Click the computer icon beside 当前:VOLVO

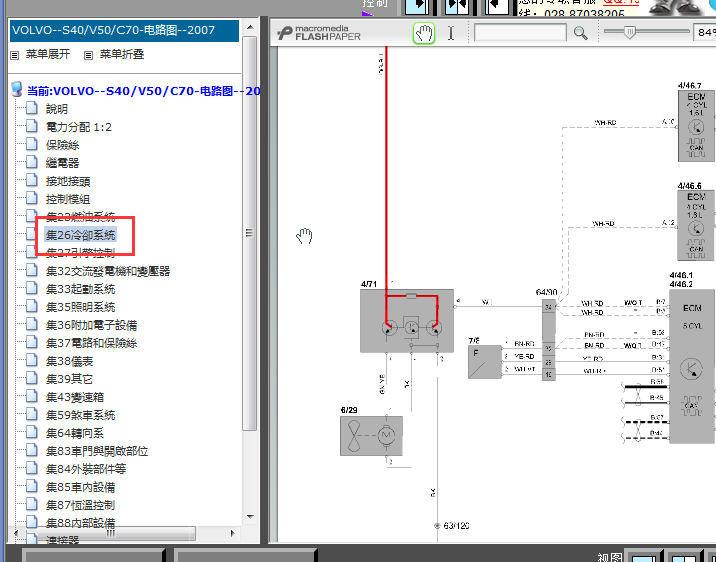(x=17, y=89)
